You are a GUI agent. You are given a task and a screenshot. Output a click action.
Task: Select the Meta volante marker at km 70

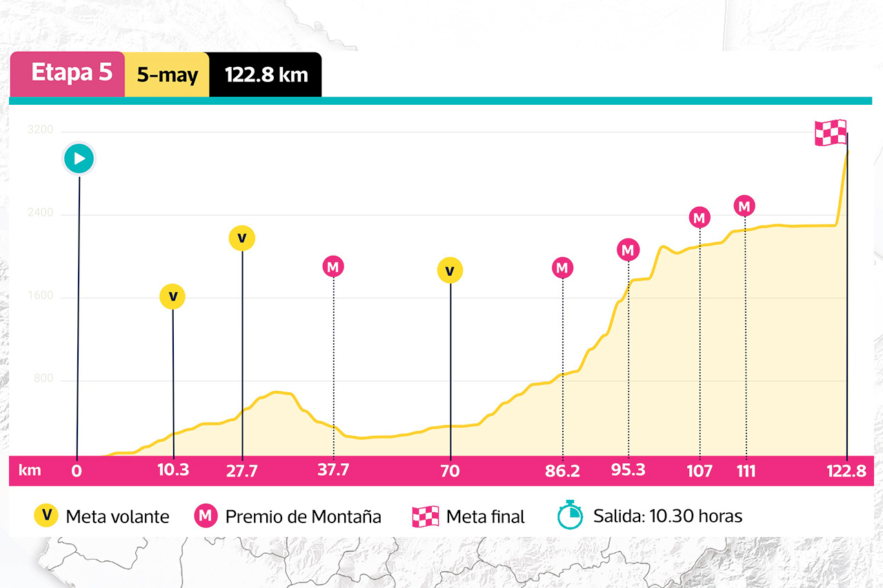tap(450, 271)
